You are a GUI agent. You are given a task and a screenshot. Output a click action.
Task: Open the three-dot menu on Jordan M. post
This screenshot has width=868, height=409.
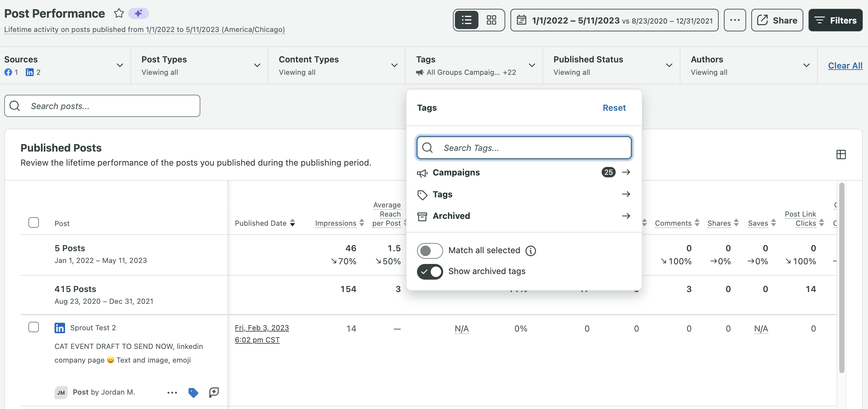click(x=172, y=392)
